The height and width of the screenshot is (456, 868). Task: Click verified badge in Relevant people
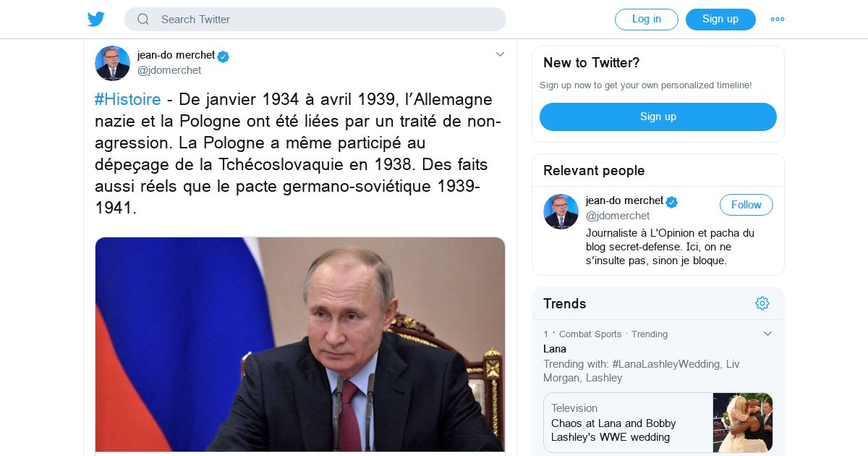pos(672,202)
